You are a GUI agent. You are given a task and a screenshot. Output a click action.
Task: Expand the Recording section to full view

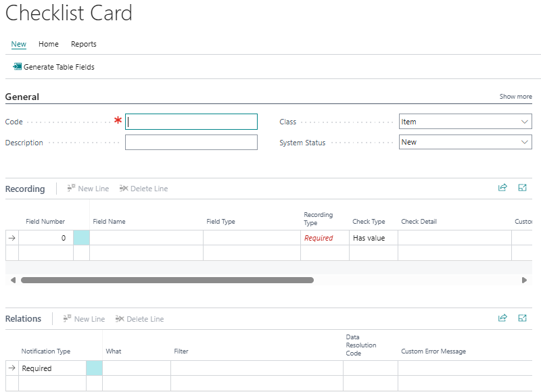coord(522,188)
